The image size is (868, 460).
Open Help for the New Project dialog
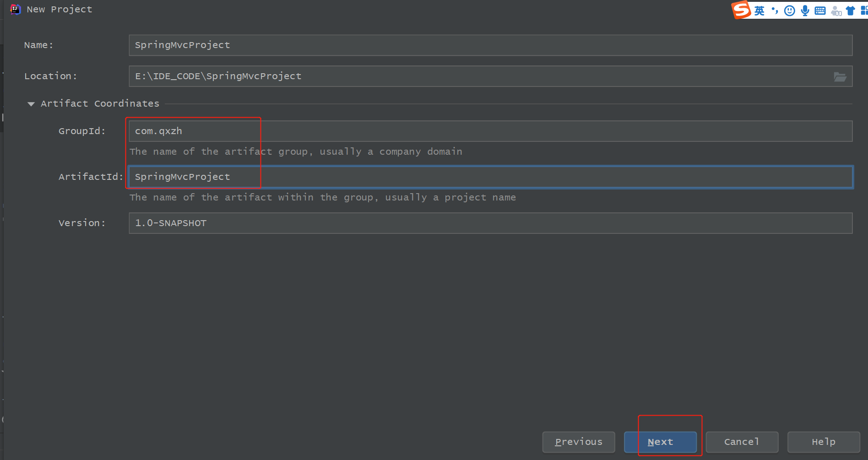[x=824, y=442]
